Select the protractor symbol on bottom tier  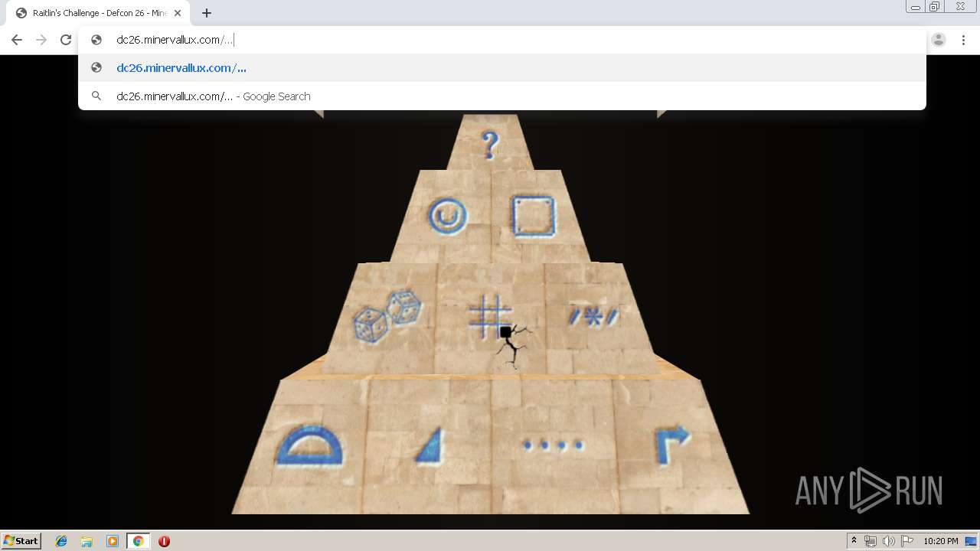coord(309,445)
